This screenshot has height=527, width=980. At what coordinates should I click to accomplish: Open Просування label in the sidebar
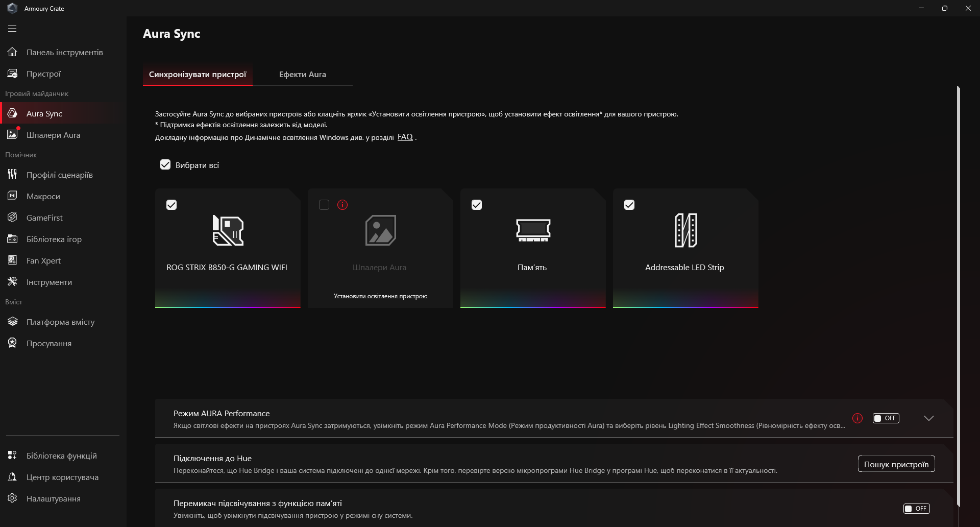pos(49,343)
